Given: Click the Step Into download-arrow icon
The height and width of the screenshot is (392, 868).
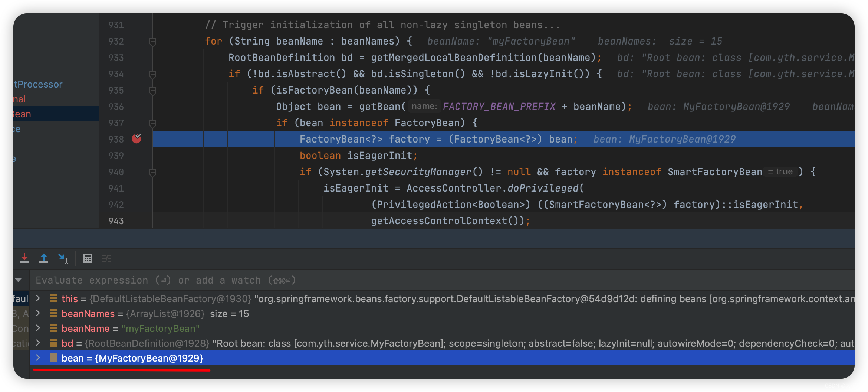Looking at the screenshot, I should (x=24, y=258).
